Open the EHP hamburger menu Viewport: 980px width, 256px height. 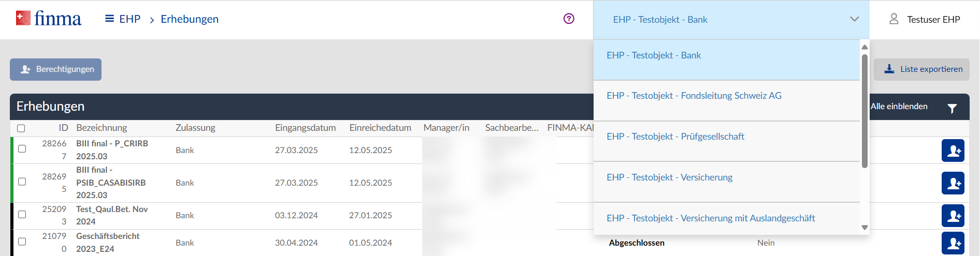point(109,19)
